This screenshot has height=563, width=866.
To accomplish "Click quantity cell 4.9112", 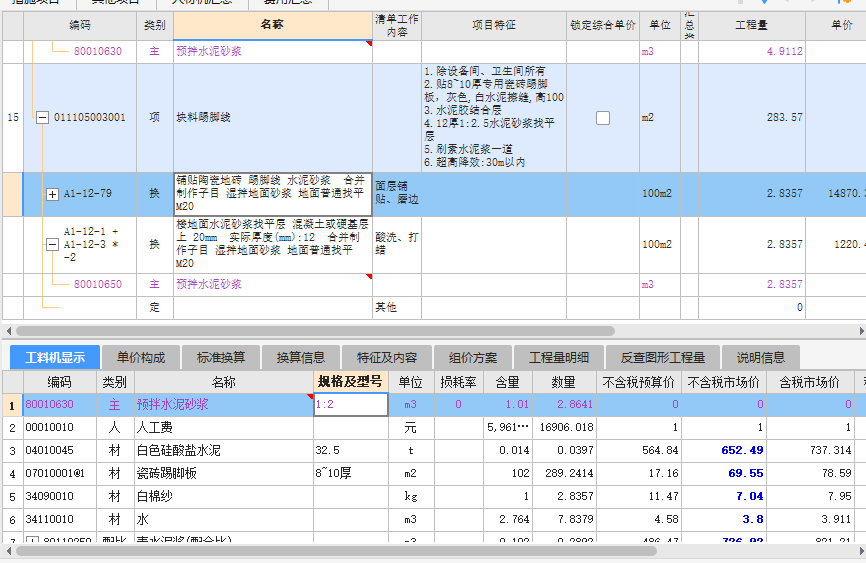I will coord(752,51).
